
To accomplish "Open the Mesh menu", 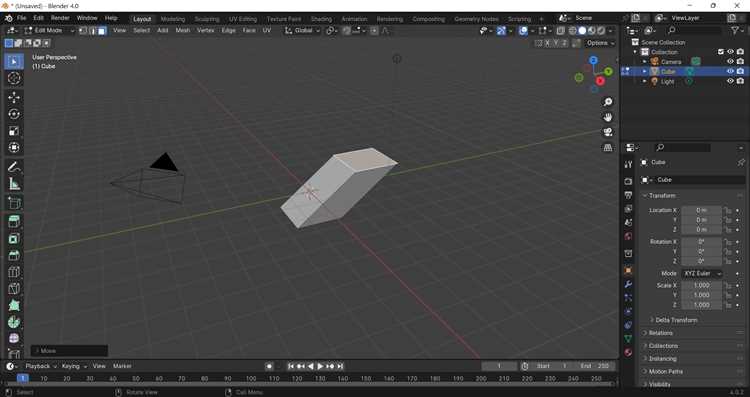I will point(183,31).
